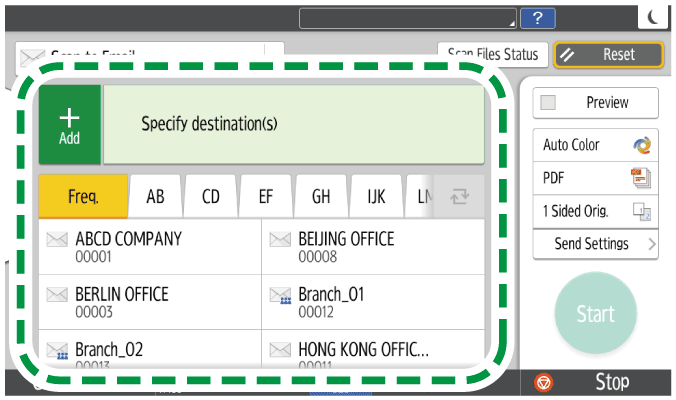Open the AB address tab

point(156,197)
